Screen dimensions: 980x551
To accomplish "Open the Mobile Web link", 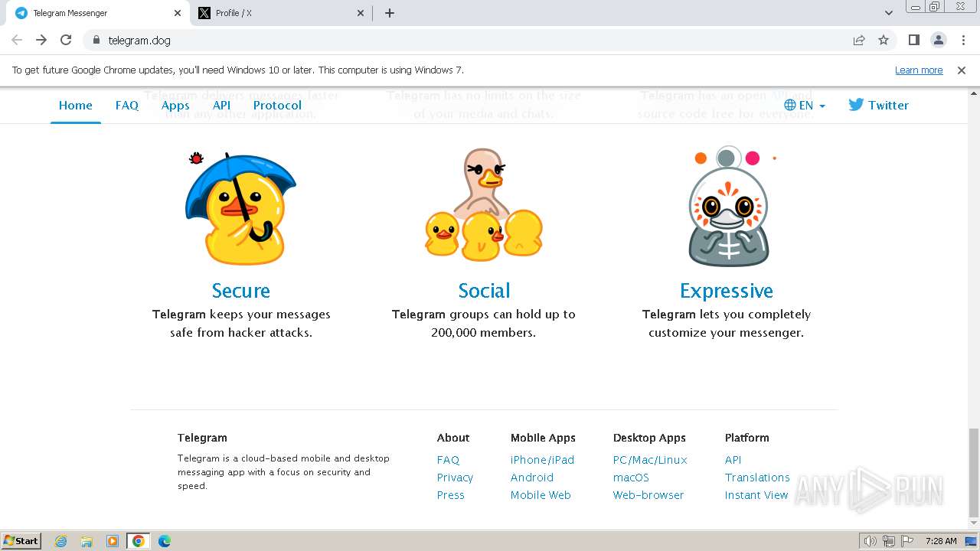I will click(541, 495).
